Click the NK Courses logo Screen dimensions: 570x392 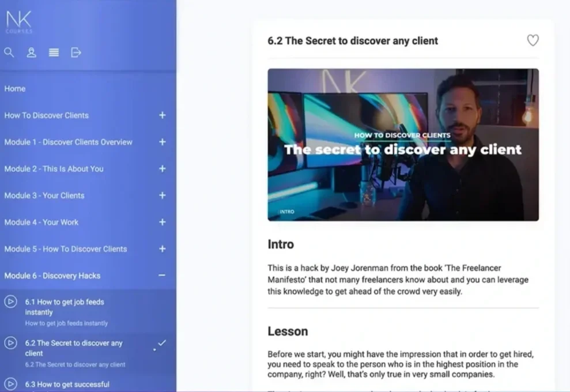point(19,22)
